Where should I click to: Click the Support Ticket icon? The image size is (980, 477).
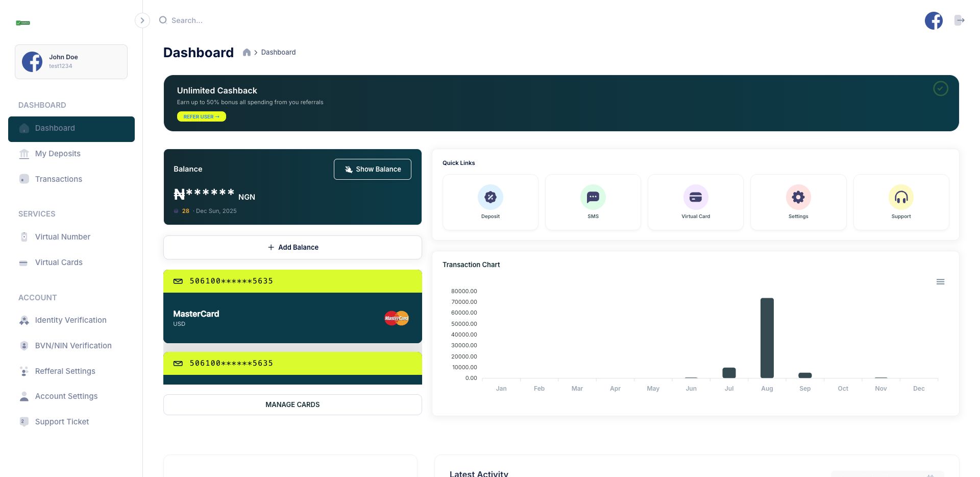coord(24,422)
